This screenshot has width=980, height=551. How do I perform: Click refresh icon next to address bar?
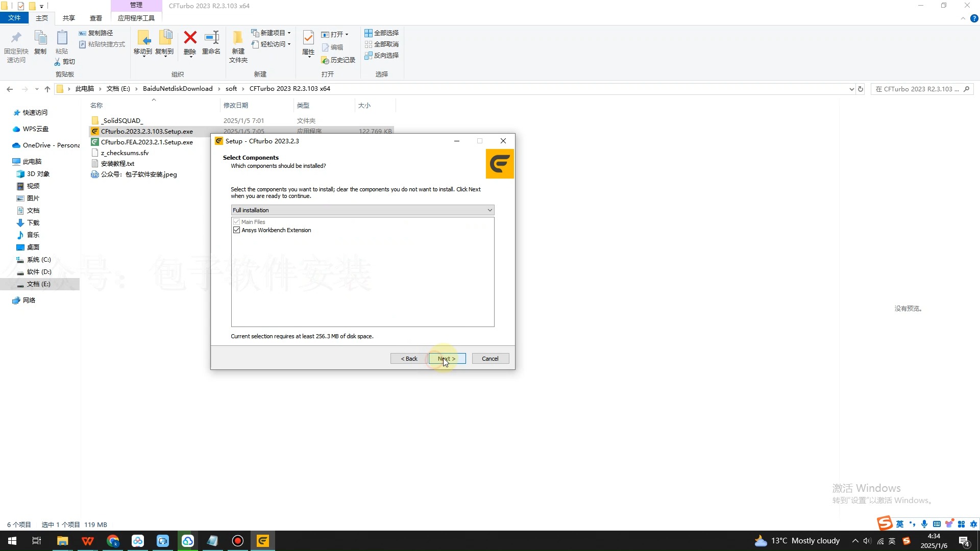click(x=861, y=89)
